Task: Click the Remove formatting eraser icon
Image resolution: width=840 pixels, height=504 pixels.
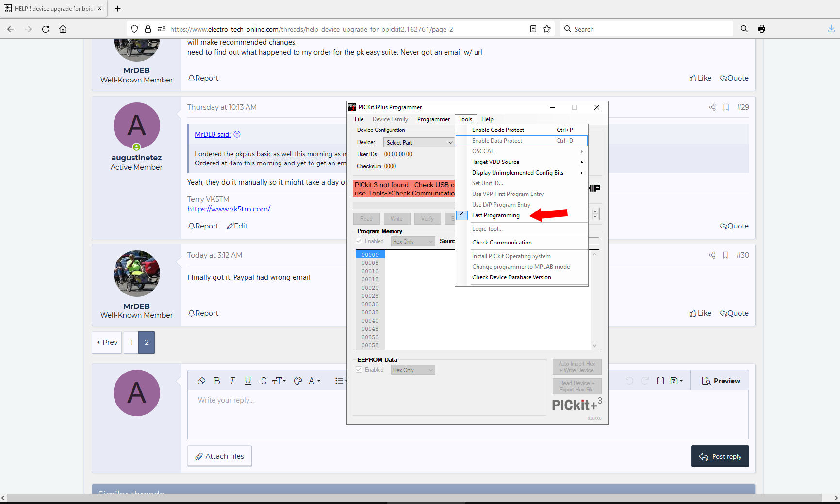Action: pyautogui.click(x=201, y=381)
